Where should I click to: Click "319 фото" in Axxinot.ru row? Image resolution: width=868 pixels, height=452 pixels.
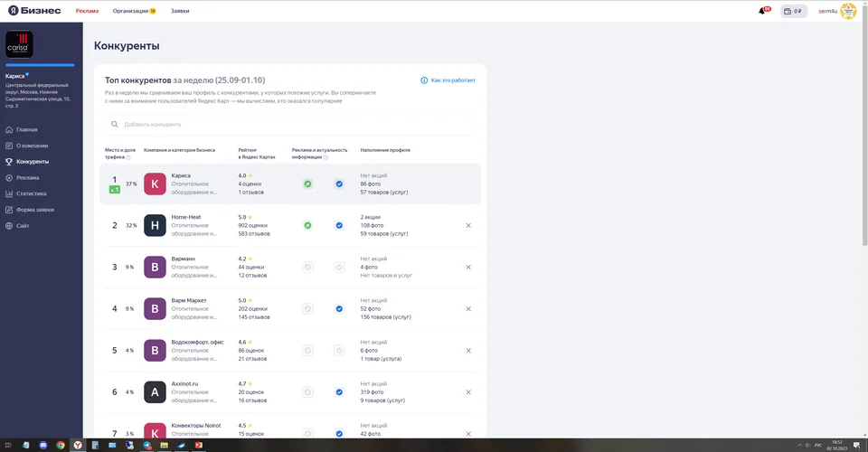click(371, 392)
